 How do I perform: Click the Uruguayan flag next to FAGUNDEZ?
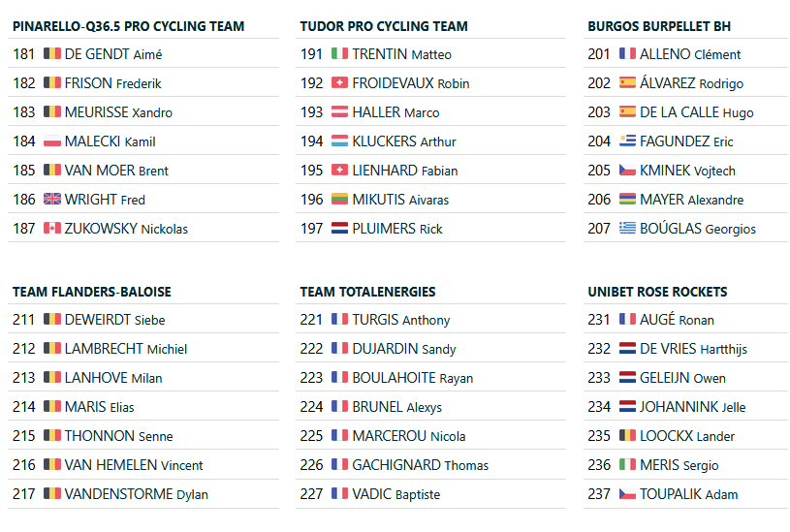pyautogui.click(x=627, y=141)
